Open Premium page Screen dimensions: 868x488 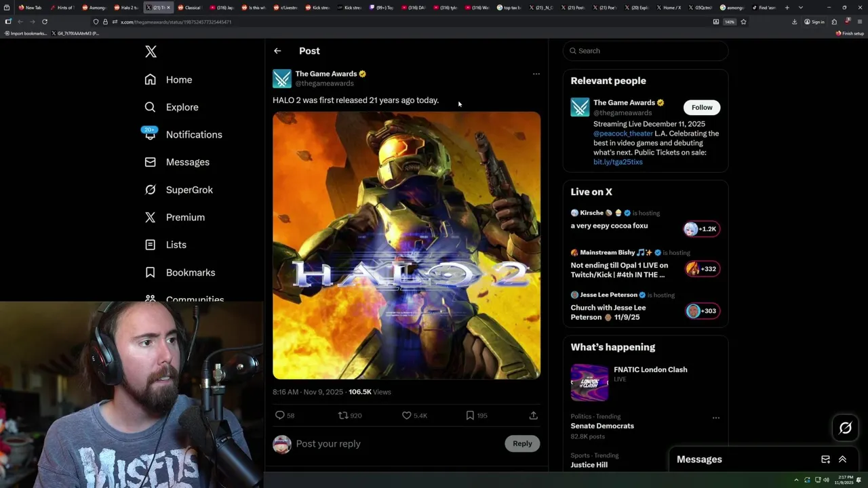point(175,217)
